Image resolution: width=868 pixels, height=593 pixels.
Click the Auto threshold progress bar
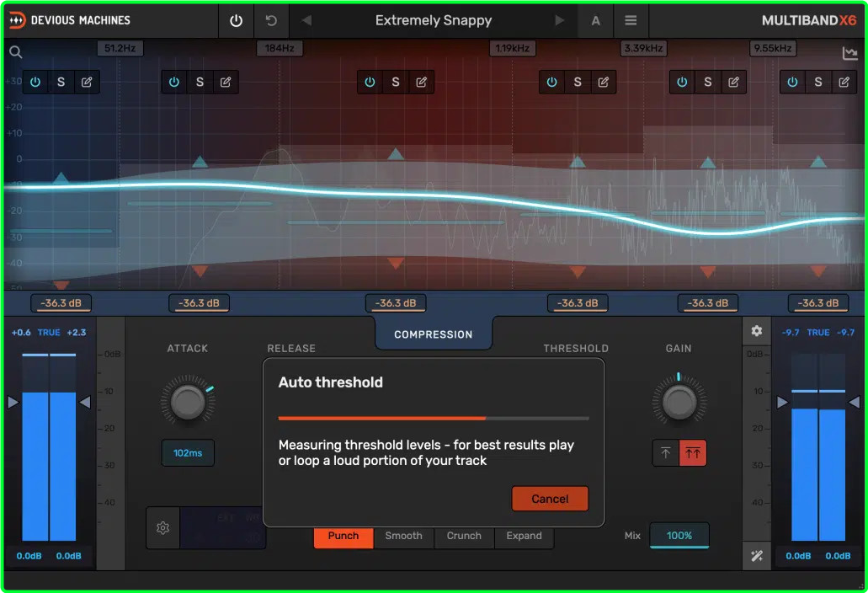[x=434, y=419]
